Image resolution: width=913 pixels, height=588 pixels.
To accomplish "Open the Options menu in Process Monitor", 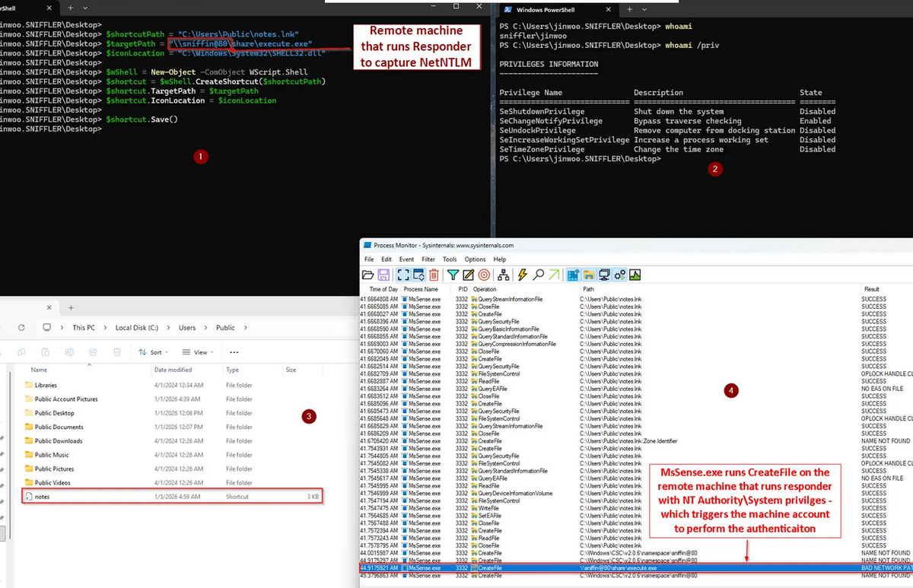I will [x=476, y=259].
